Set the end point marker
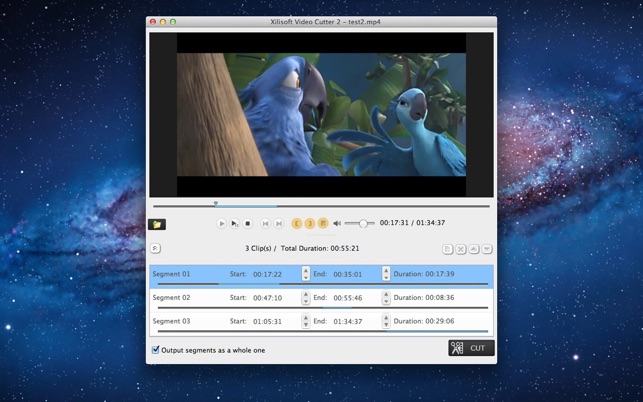 coord(310,224)
